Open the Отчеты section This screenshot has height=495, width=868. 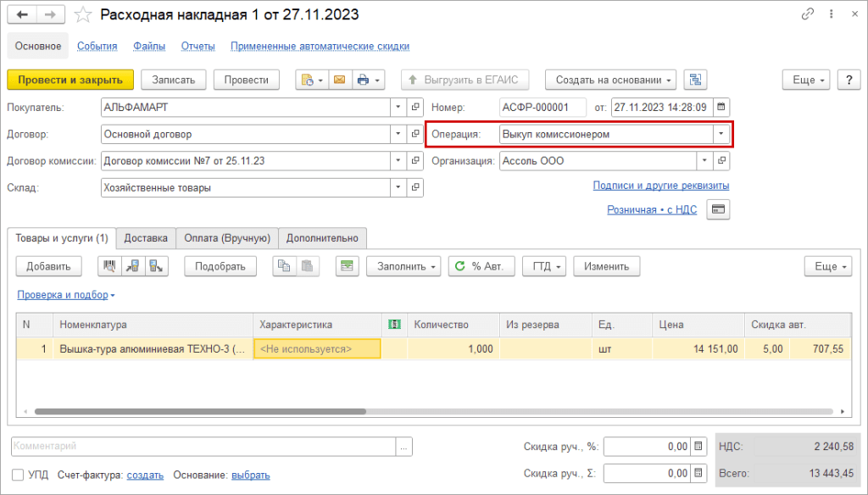pyautogui.click(x=198, y=46)
